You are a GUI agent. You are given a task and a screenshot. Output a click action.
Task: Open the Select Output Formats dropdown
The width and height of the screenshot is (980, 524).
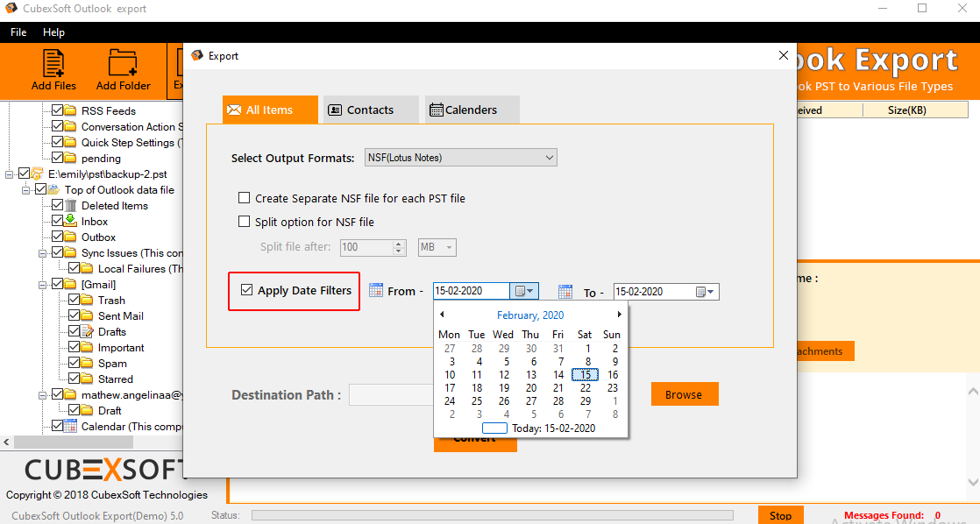click(461, 158)
